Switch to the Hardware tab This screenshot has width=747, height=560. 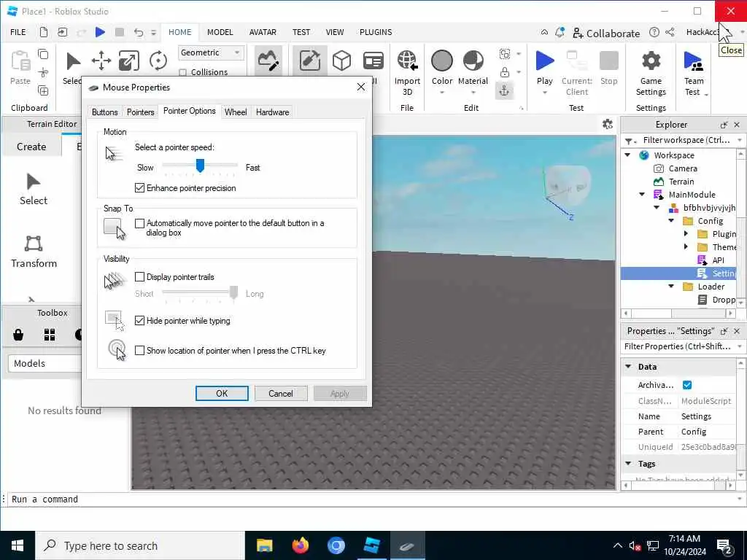[273, 112]
